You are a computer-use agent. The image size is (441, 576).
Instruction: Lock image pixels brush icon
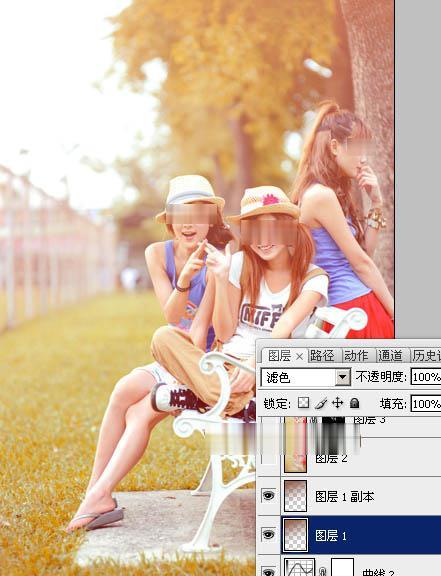[x=320, y=403]
